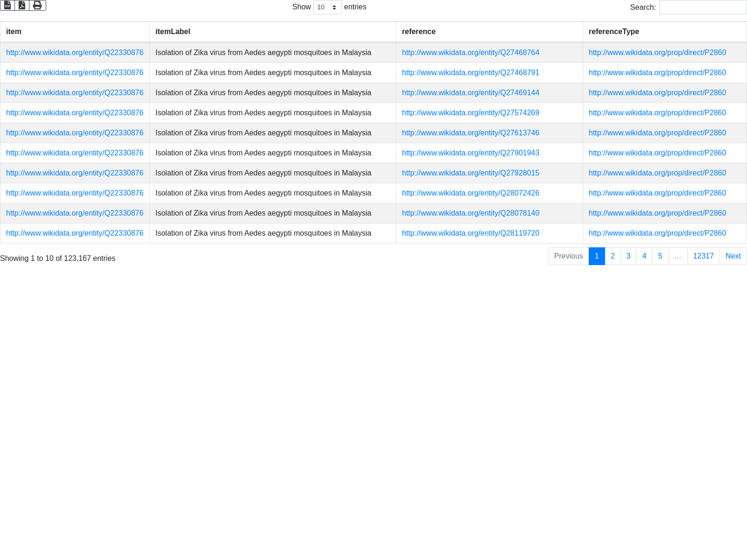Click 'Showing 1 to 10 of 123,167 entries'
The height and width of the screenshot is (560, 747).
57,259
